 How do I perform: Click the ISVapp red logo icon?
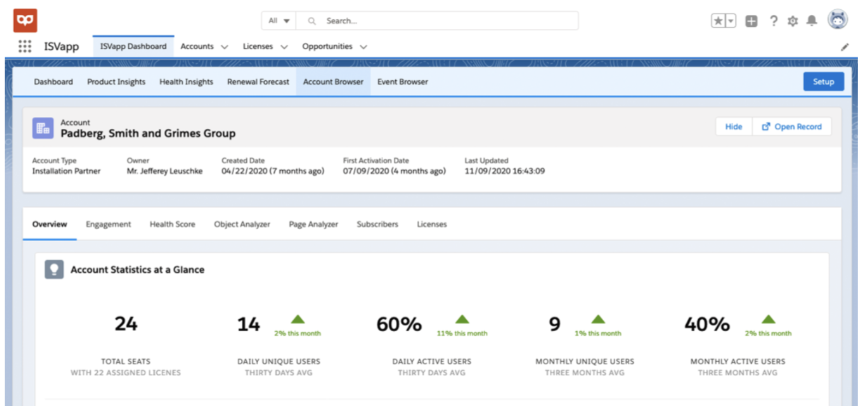pos(25,21)
